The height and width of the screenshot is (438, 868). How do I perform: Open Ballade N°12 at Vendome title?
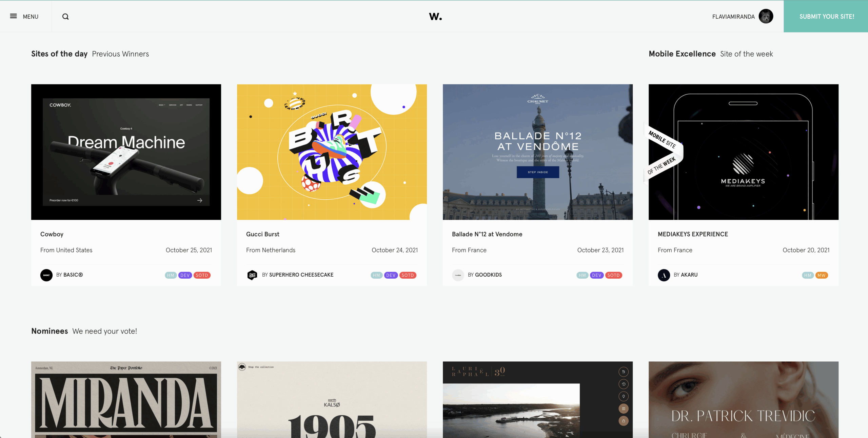pyautogui.click(x=487, y=234)
